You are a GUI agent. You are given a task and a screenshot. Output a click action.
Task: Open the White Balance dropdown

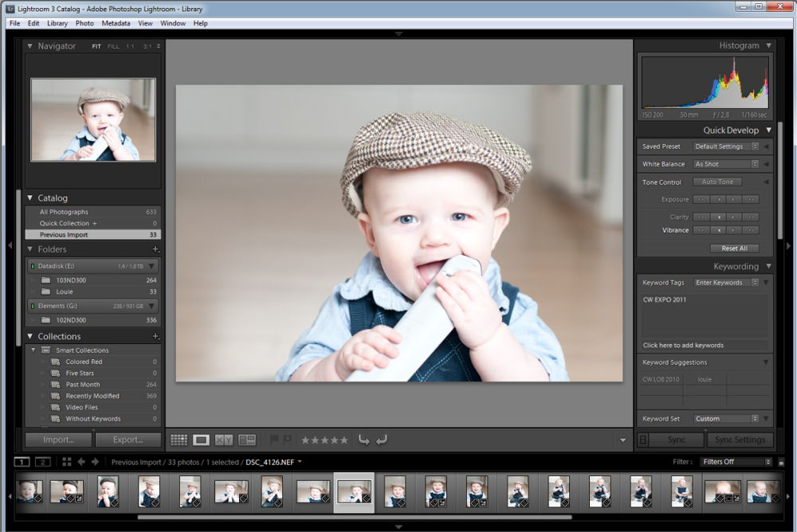[725, 164]
